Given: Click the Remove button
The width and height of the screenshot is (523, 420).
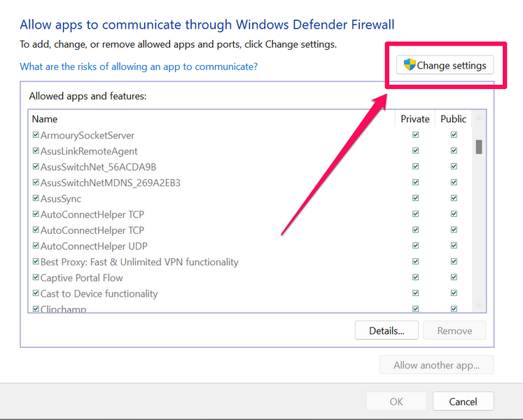Looking at the screenshot, I should tap(454, 330).
